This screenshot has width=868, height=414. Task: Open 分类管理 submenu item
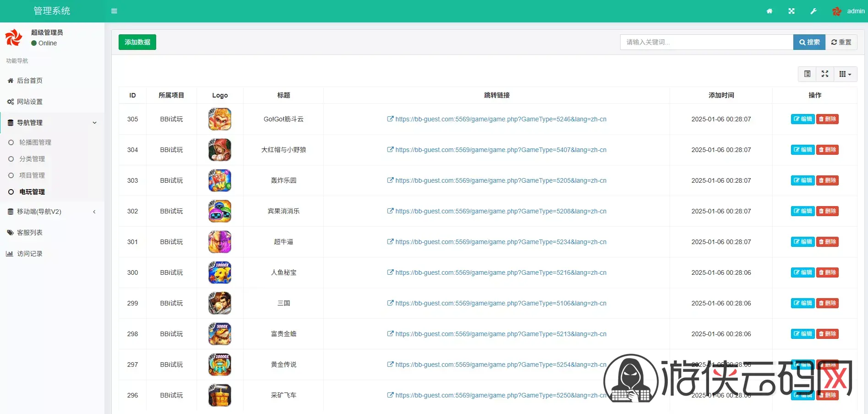(32, 159)
